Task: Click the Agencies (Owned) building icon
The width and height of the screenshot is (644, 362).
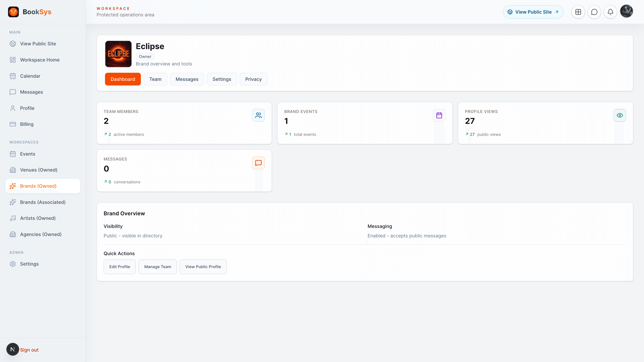Action: [x=13, y=234]
